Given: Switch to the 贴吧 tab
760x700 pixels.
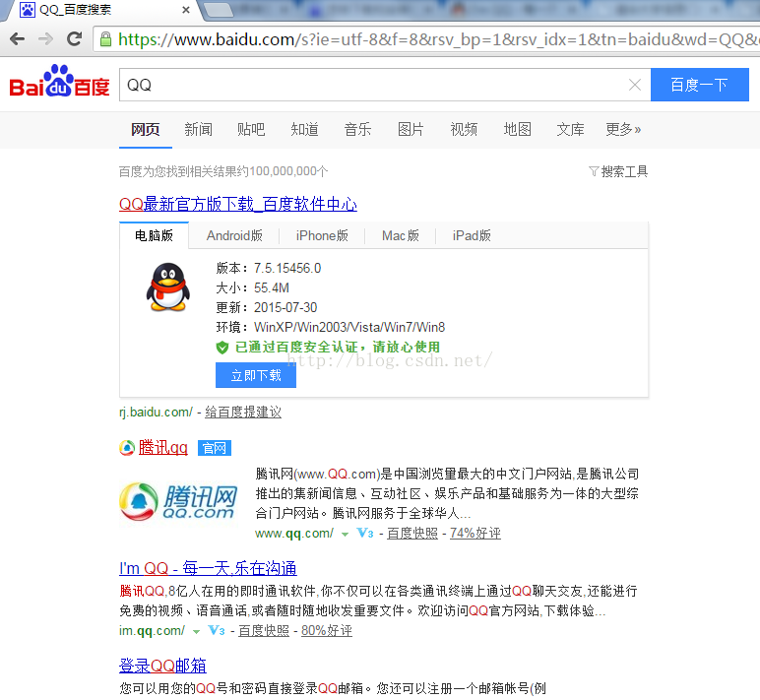Looking at the screenshot, I should (251, 129).
